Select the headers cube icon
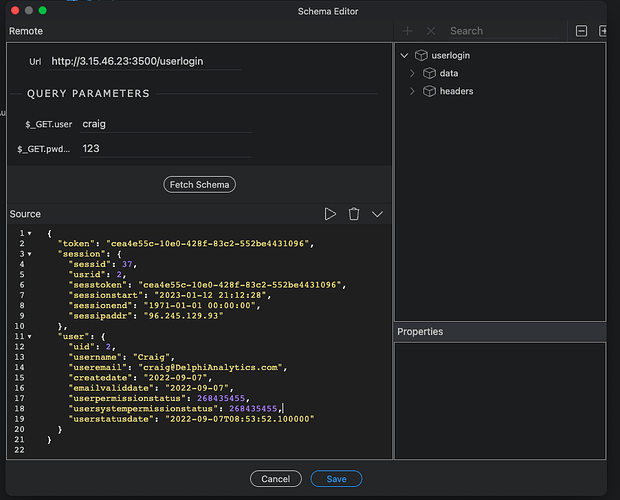This screenshot has height=500, width=620. [429, 91]
